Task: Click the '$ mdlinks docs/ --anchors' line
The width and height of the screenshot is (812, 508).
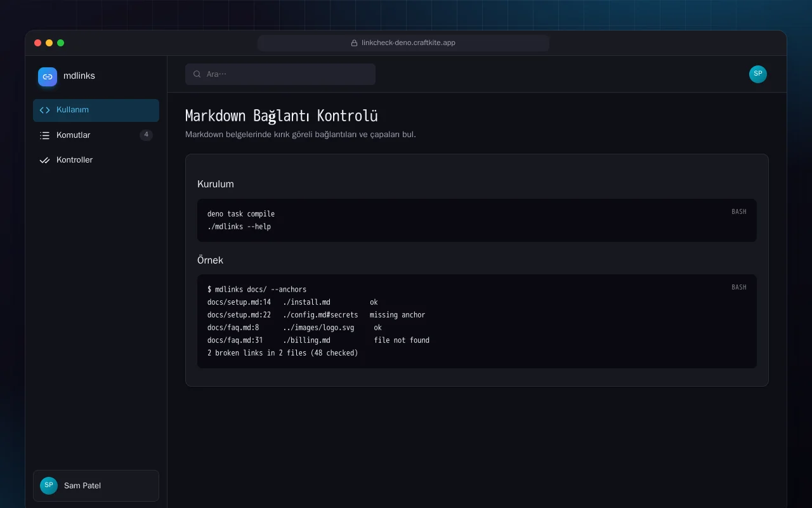Action: (257, 290)
